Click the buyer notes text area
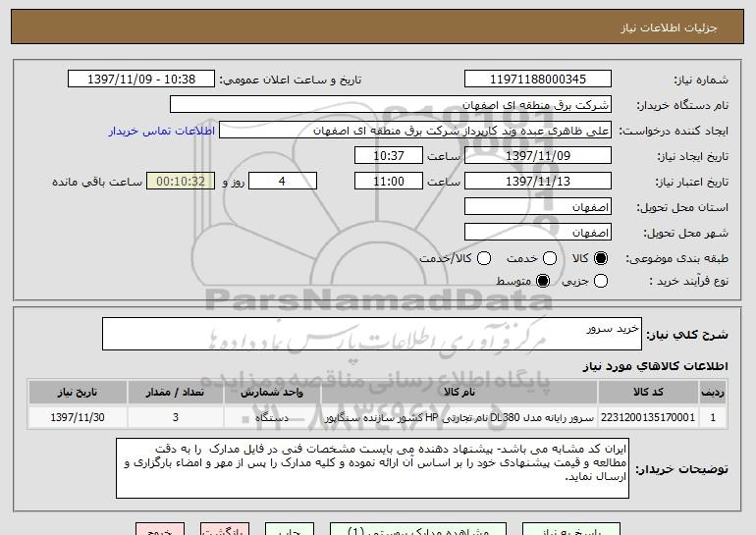Image resolution: width=756 pixels, height=535 pixels. tap(372, 468)
